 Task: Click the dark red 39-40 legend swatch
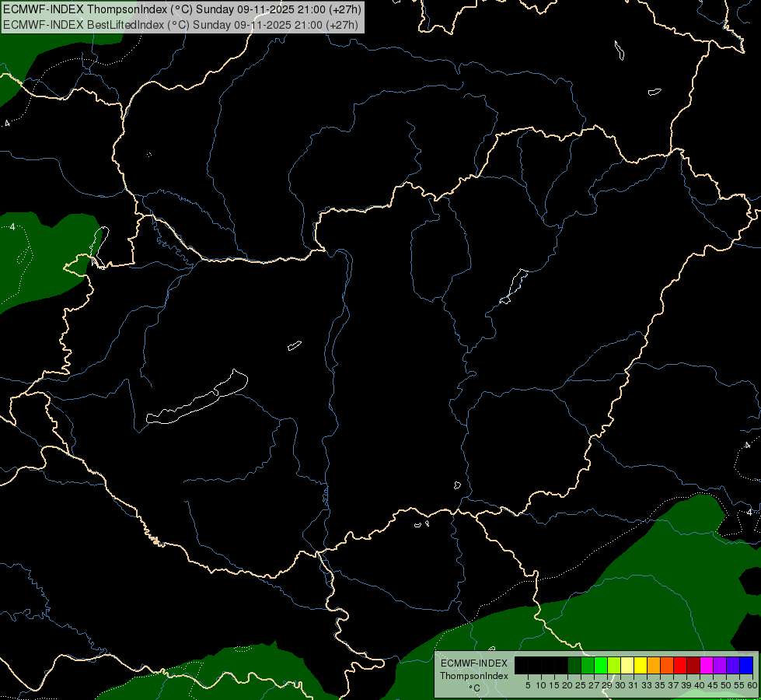click(x=693, y=665)
